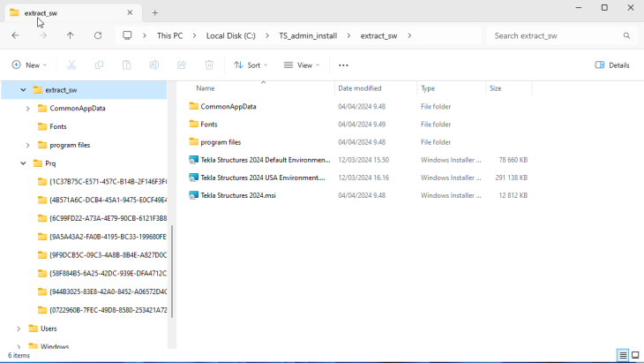Click the program files folder icon in file list
The height and width of the screenshot is (363, 644).
click(193, 142)
